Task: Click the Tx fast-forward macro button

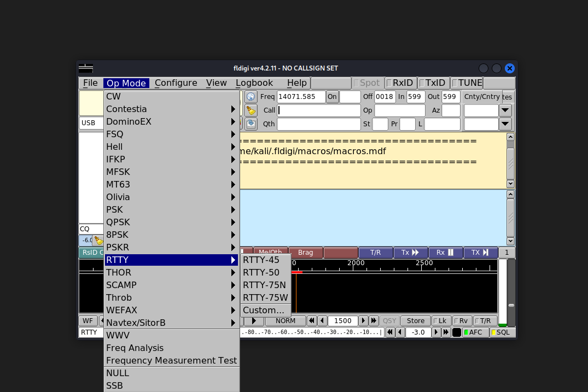Action: click(410, 253)
